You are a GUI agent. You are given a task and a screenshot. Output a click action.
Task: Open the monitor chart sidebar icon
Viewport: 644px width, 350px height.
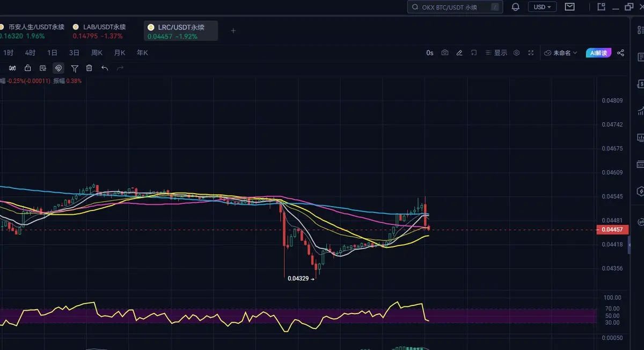(x=640, y=137)
